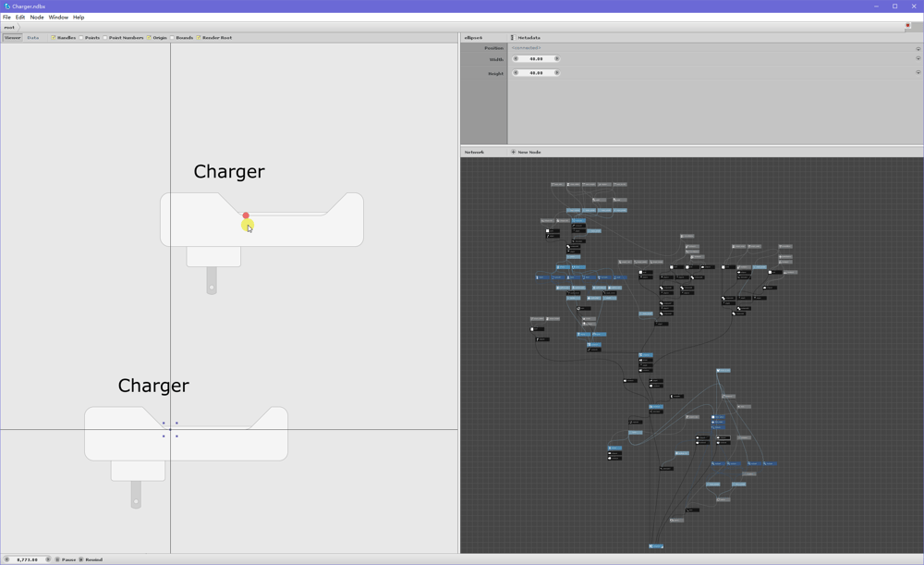924x565 pixels.
Task: Switch to the Viewer tab
Action: 12,38
